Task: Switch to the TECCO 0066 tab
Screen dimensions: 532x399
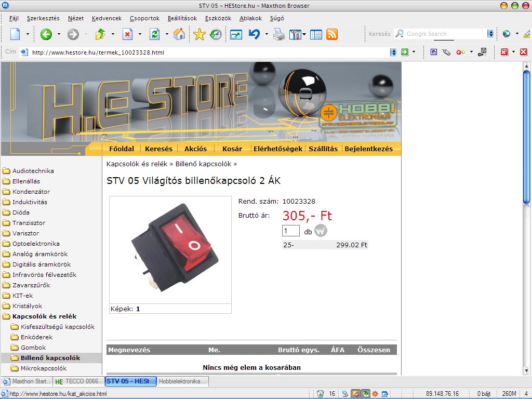Action: 79,381
